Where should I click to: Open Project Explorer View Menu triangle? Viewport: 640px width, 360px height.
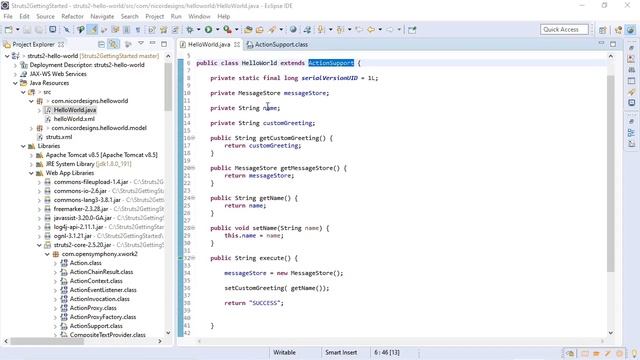[x=141, y=43]
